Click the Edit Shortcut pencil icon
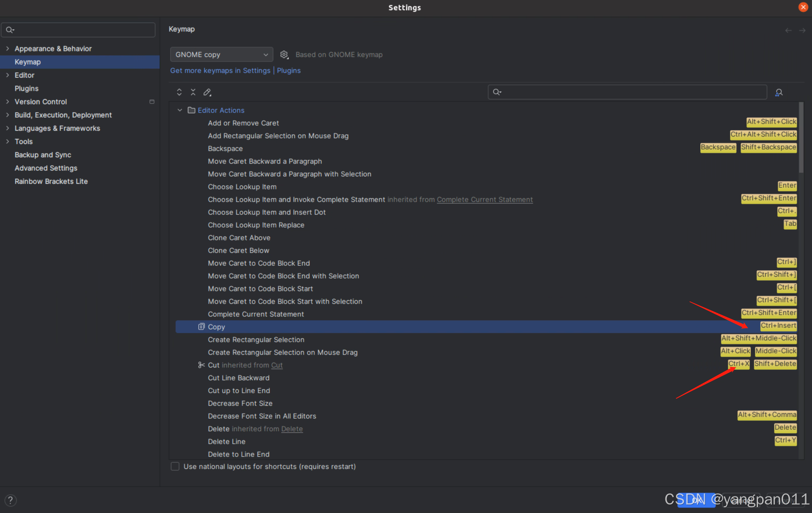Image resolution: width=812 pixels, height=513 pixels. (207, 92)
